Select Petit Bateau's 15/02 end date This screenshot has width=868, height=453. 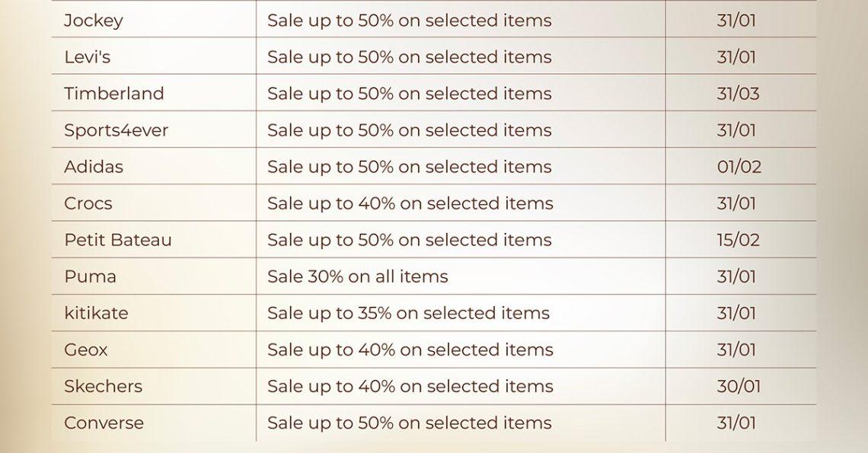tap(738, 240)
